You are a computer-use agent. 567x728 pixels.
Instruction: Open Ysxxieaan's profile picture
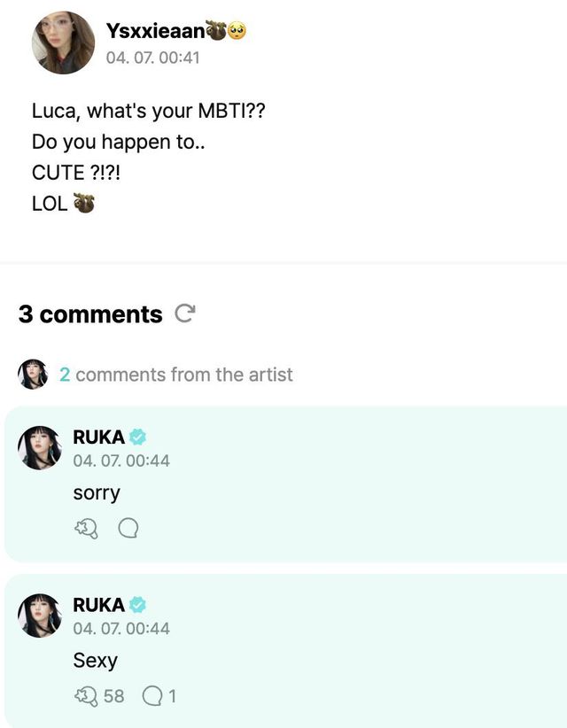click(x=63, y=43)
